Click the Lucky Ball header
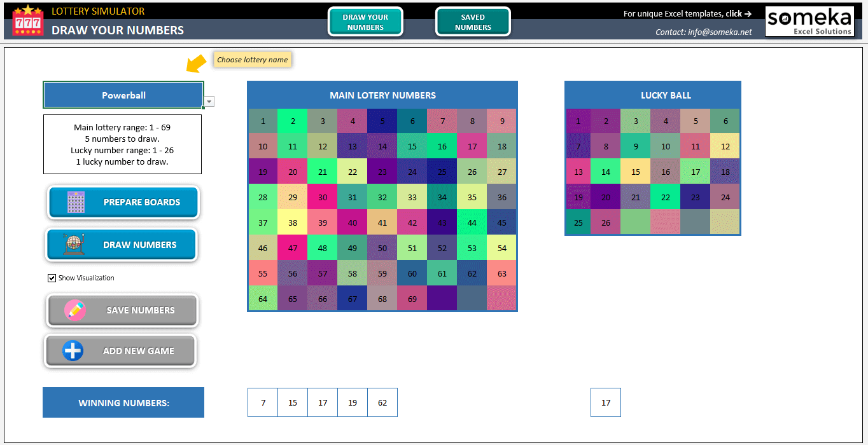Screen dimensions: 868x445 coord(653,95)
